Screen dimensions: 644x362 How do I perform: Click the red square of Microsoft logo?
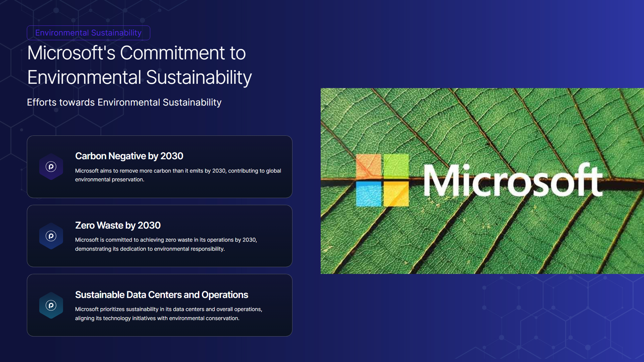[368, 166]
